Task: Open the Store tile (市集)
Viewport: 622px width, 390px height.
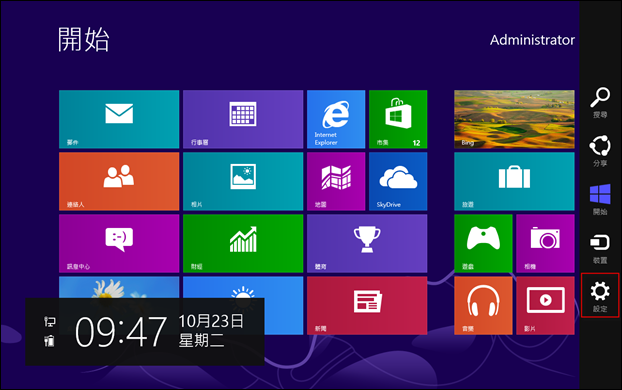Action: tap(398, 119)
